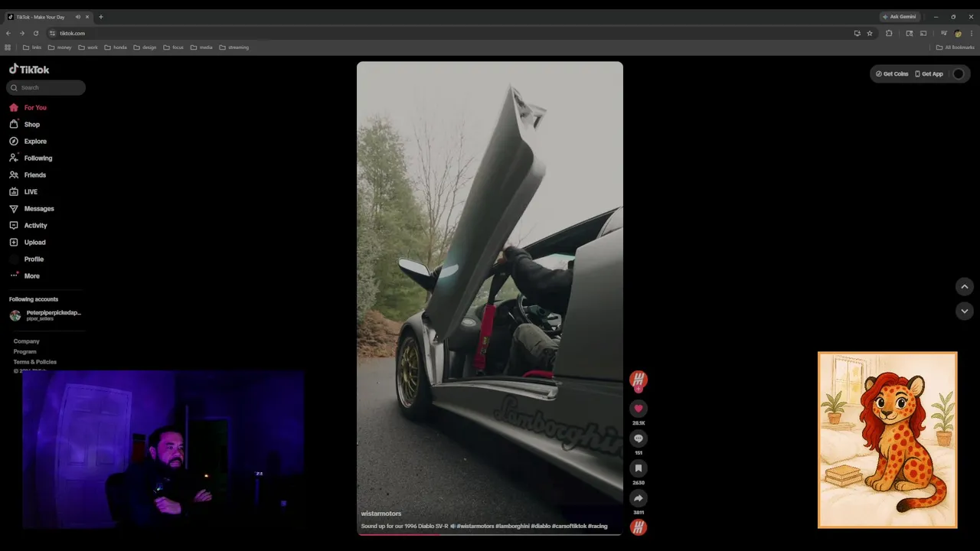The height and width of the screenshot is (551, 980).
Task: Open the links bookmark folder
Action: (x=32, y=47)
